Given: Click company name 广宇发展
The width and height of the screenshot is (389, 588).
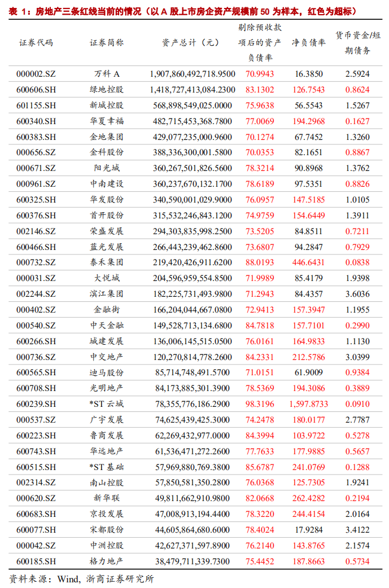Looking at the screenshot, I should tap(107, 420).
